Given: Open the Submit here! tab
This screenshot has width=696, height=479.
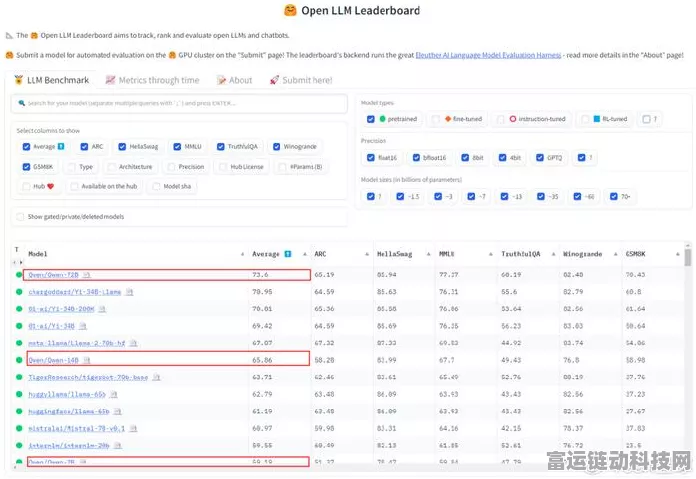Looking at the screenshot, I should click(x=301, y=80).
